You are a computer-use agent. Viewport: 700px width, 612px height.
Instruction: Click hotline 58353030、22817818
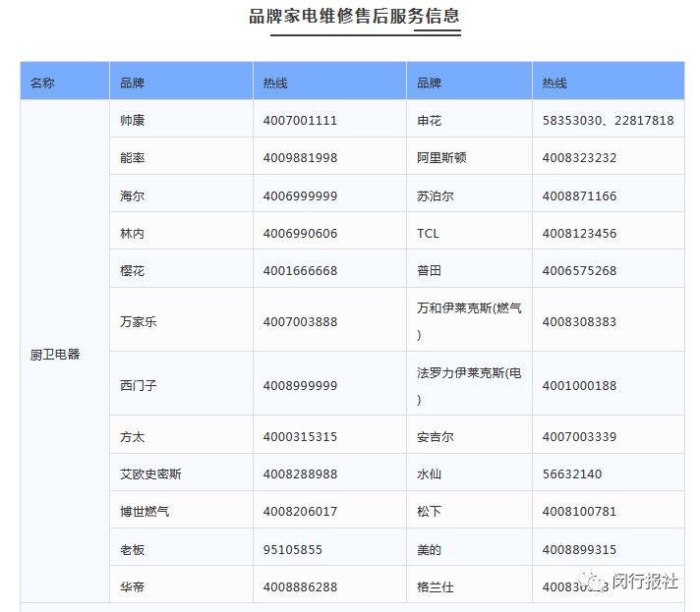(x=608, y=121)
